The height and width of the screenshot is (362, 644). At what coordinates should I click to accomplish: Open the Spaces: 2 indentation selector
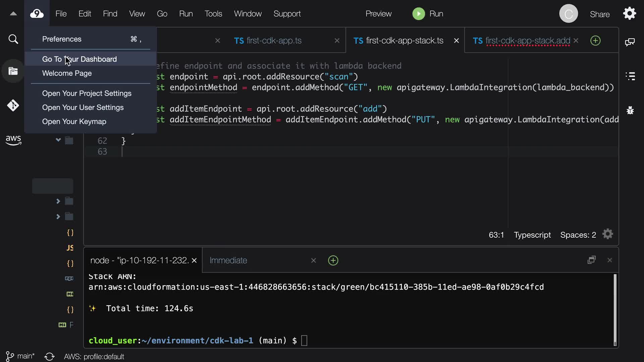point(578,235)
